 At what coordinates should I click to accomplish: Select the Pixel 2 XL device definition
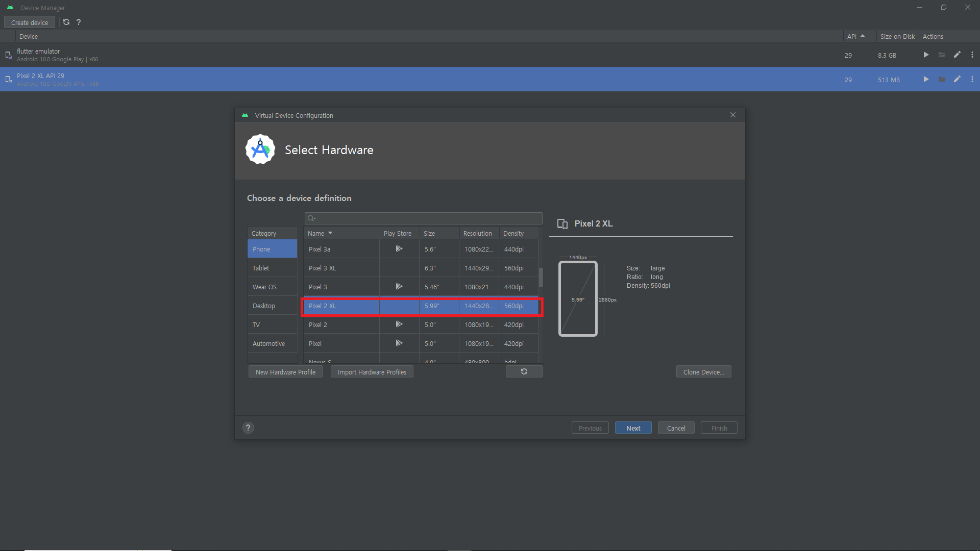421,306
